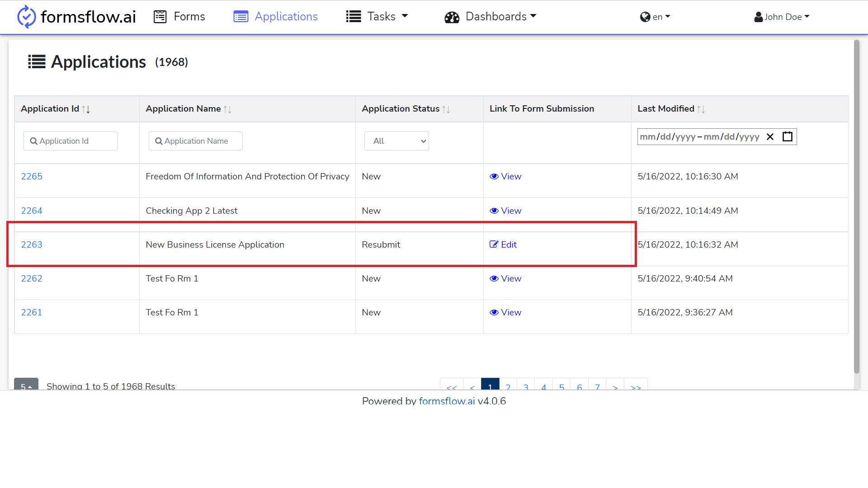Open application 2263 link
The image size is (868, 488).
pos(32,244)
